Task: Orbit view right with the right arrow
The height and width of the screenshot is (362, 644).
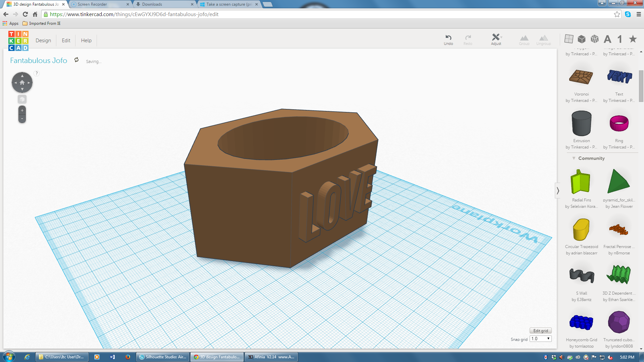Action: [x=29, y=82]
